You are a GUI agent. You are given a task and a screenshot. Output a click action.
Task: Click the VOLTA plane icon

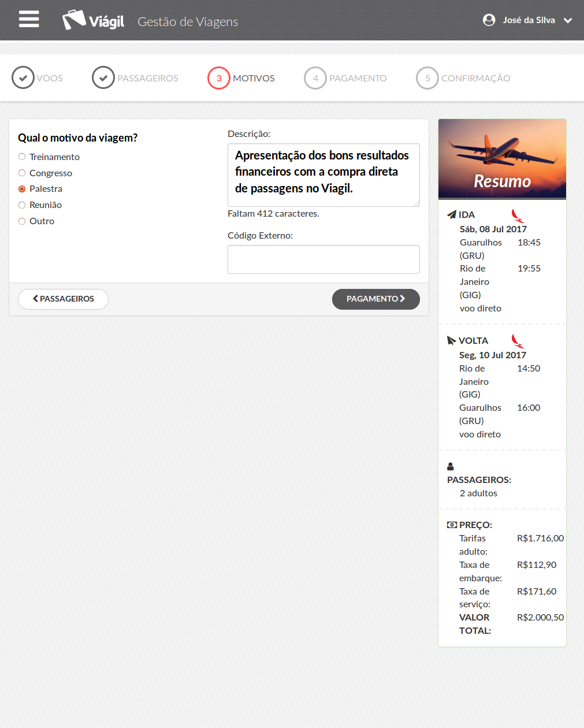click(452, 341)
